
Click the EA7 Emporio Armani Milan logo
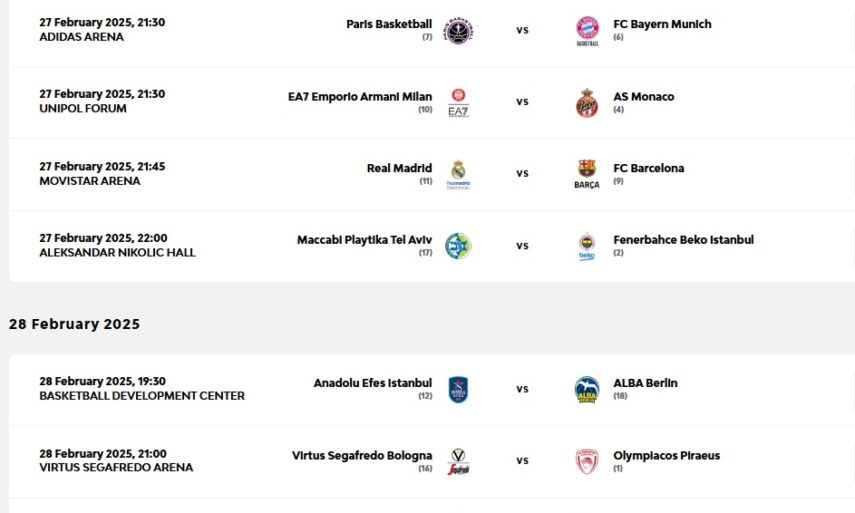tap(458, 102)
